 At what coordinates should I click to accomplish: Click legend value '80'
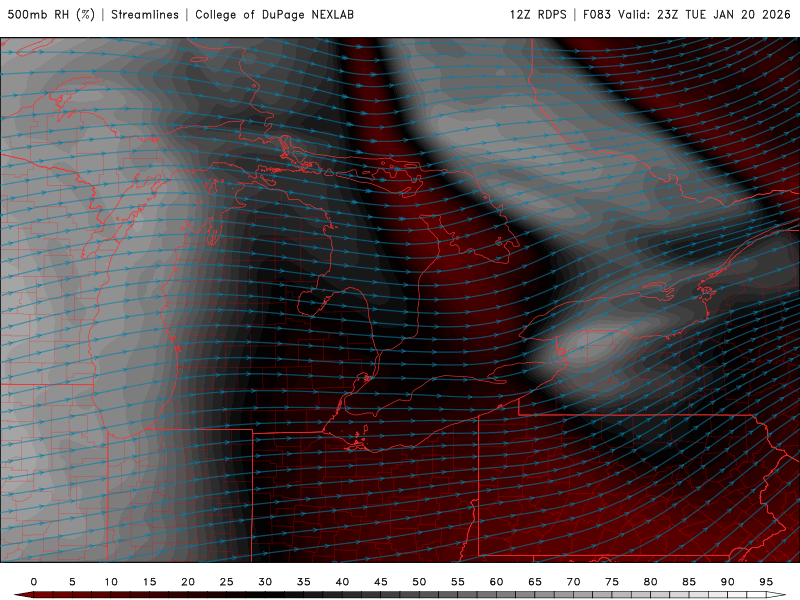(650, 582)
